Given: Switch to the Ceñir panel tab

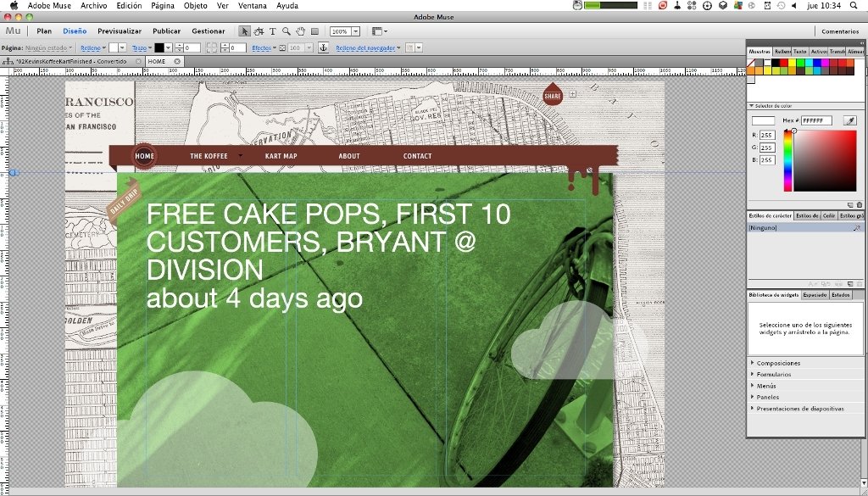Looking at the screenshot, I should pyautogui.click(x=829, y=215).
